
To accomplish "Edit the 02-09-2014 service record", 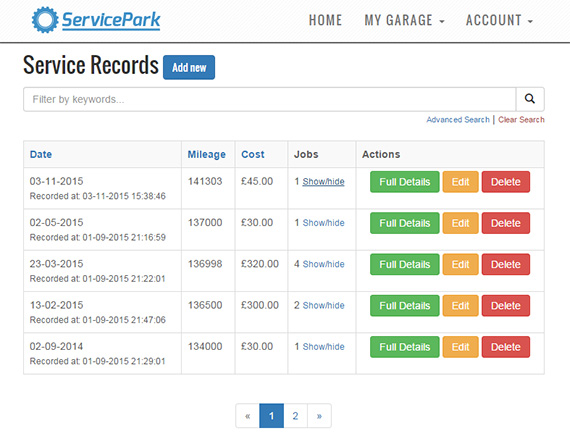I will point(461,347).
